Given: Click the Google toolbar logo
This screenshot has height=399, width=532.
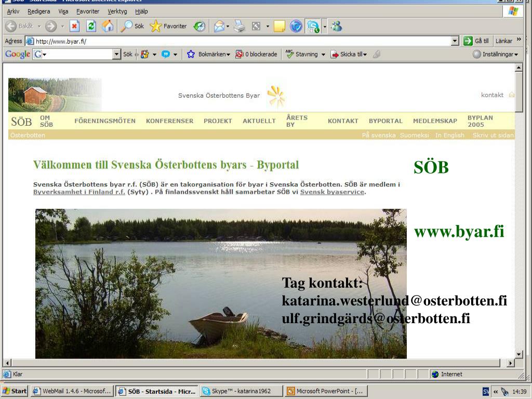Looking at the screenshot, I should [x=18, y=54].
